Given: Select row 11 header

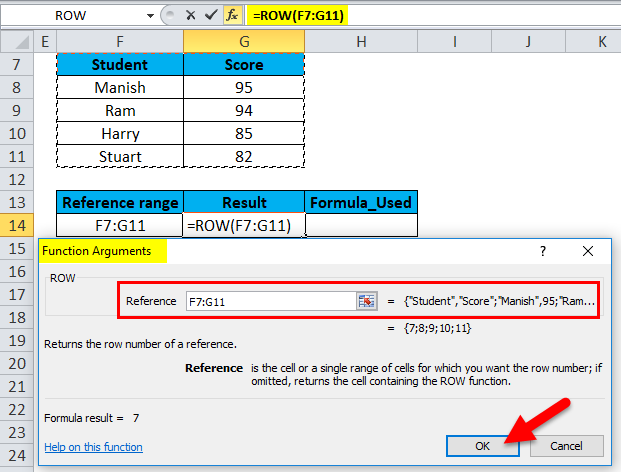Looking at the screenshot, I should pyautogui.click(x=17, y=156).
